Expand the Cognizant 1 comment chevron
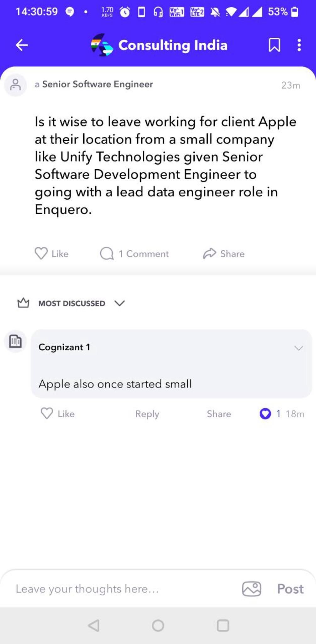This screenshot has height=644, width=316. 298,348
